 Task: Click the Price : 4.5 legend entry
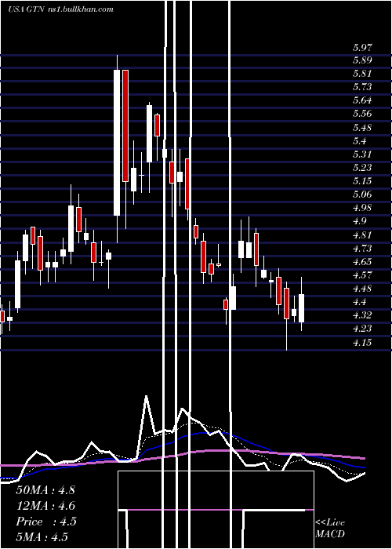coord(45,522)
